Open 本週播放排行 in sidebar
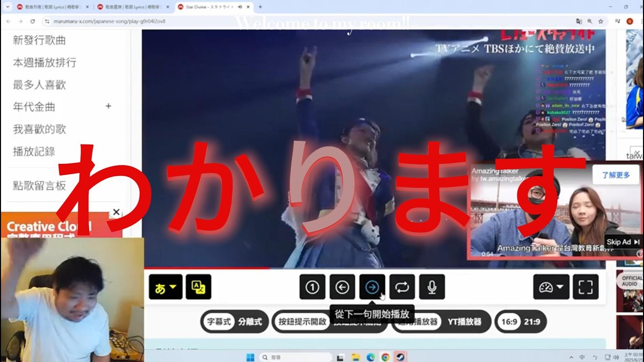 click(45, 62)
